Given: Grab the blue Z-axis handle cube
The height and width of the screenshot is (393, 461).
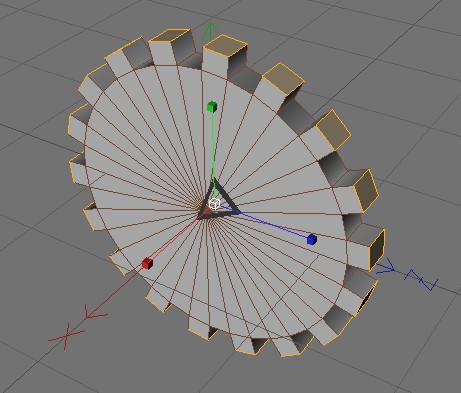Looking at the screenshot, I should pos(312,239).
